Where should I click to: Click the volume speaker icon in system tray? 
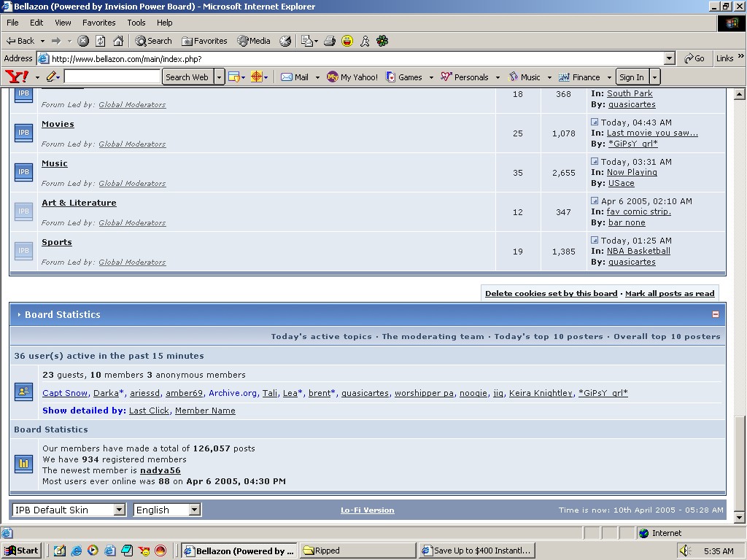click(x=684, y=551)
